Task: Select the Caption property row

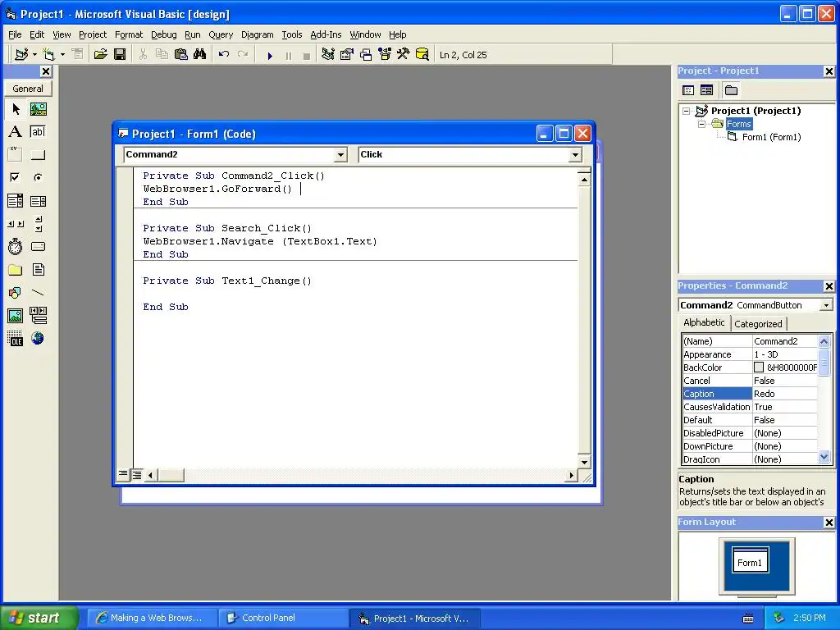Action: click(x=750, y=394)
